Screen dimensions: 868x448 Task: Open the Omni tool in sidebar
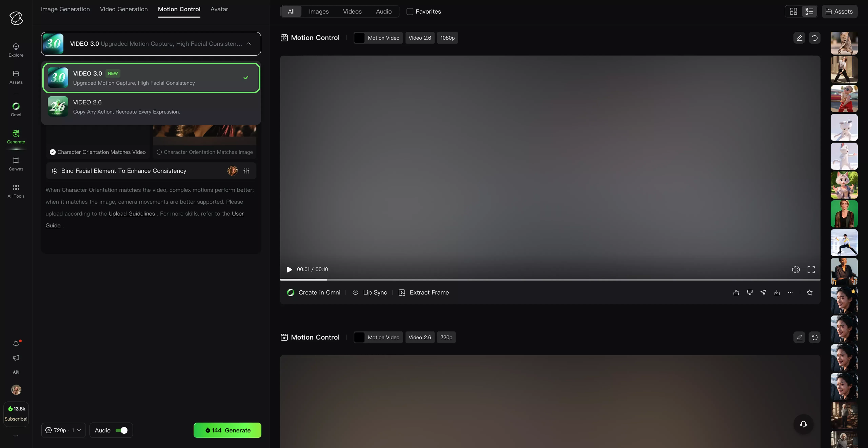16,109
